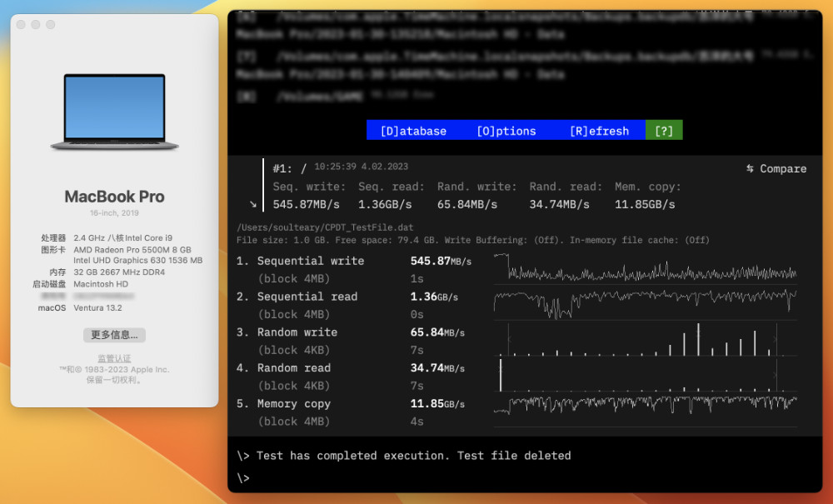Click memory value '32 GB 2667 MHz DDR4'
Image resolution: width=833 pixels, height=504 pixels.
click(x=119, y=272)
